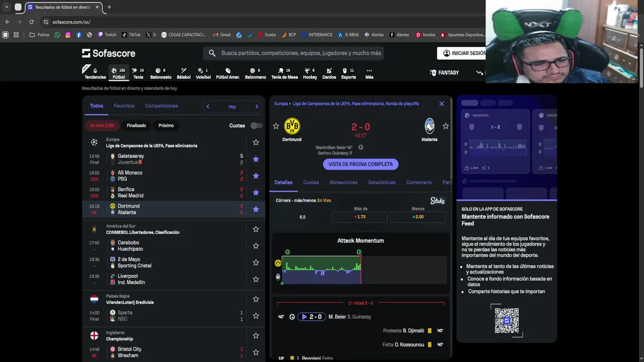
Task: Select the Hockey sport icon
Action: (x=310, y=73)
